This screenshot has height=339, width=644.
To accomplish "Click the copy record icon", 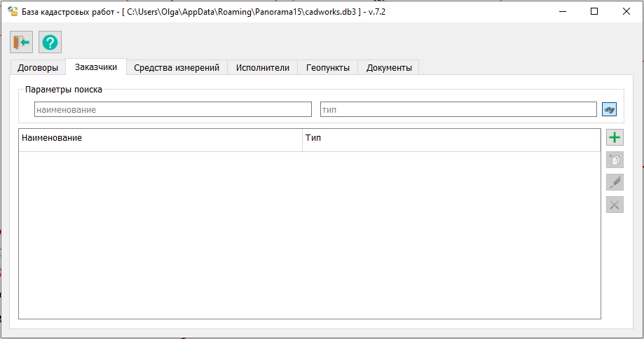I will [x=615, y=160].
